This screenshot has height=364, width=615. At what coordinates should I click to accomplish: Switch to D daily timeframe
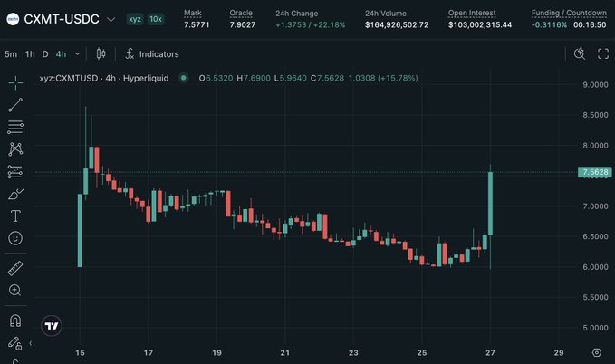[45, 54]
